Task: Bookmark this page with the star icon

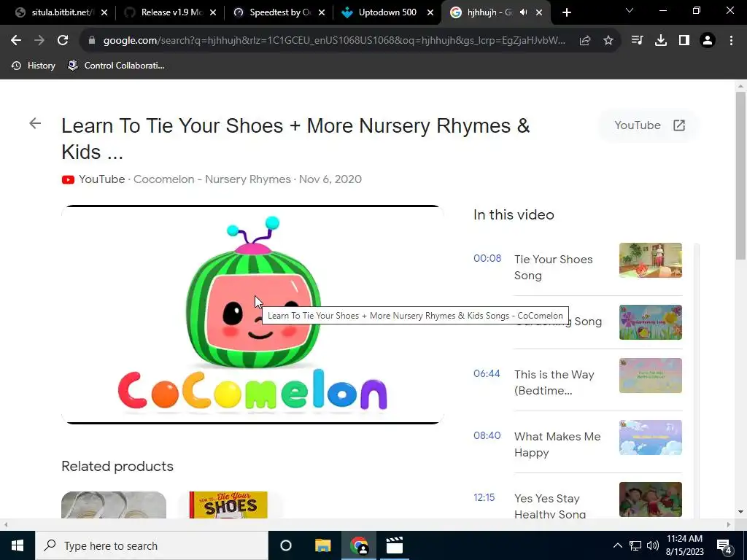Action: [608, 41]
